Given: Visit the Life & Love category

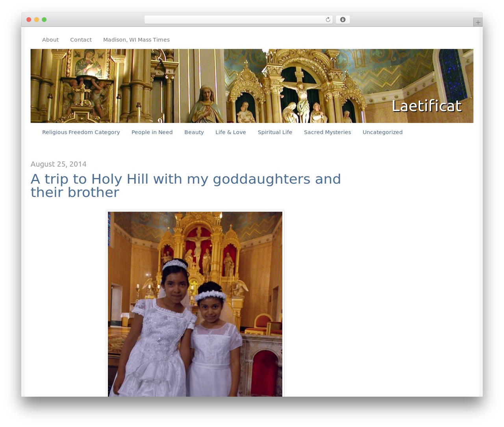Looking at the screenshot, I should (x=231, y=132).
